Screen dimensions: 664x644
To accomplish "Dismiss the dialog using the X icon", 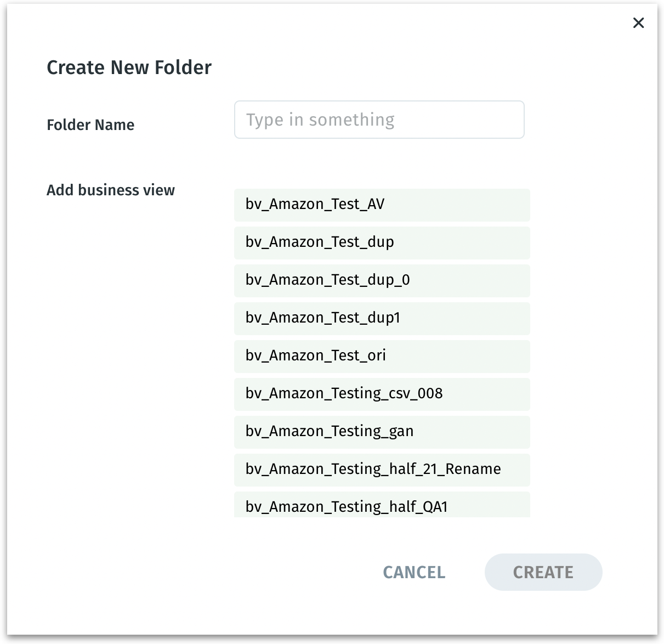I will coord(638,23).
